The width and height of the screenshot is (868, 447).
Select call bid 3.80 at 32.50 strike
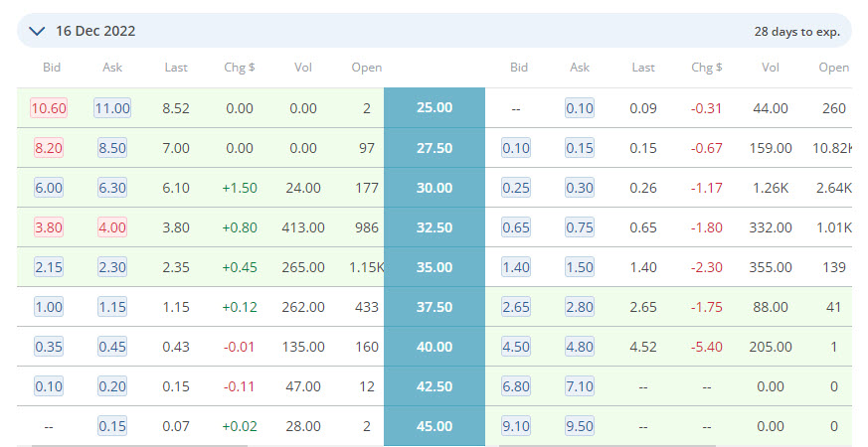tap(49, 227)
